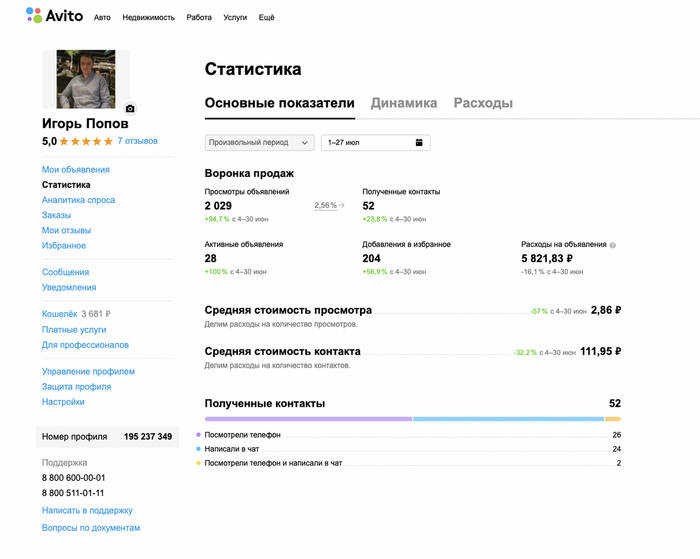
Task: Click the +94,7% views change text
Action: pyautogui.click(x=217, y=219)
